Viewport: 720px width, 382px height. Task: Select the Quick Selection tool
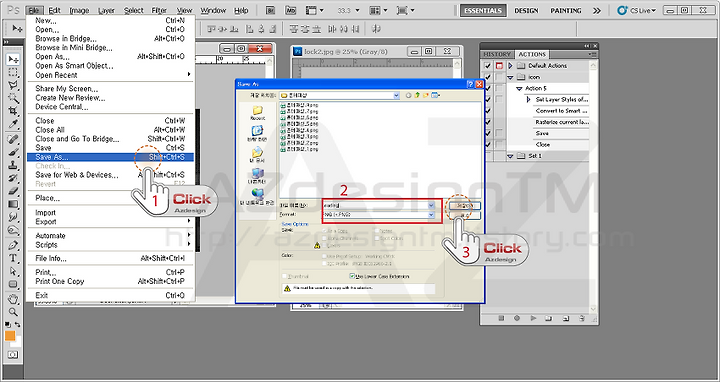(x=13, y=98)
